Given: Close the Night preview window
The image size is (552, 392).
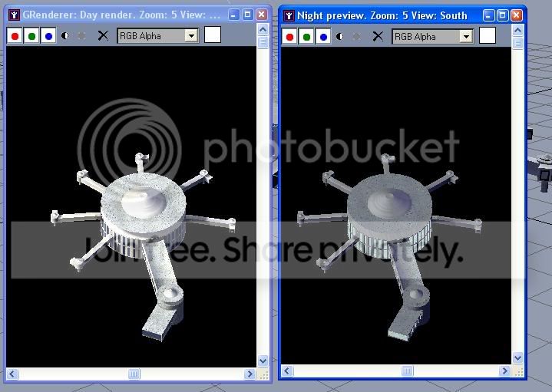Looking at the screenshot, I should point(517,15).
